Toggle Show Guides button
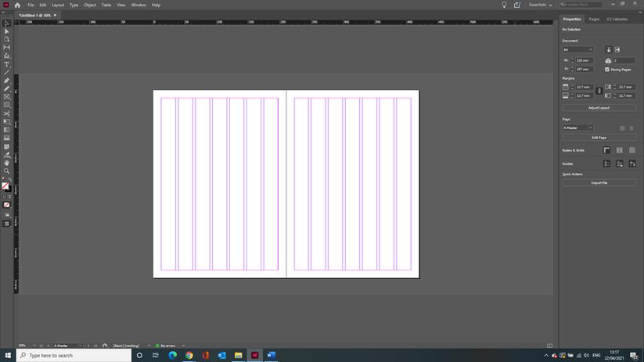644x362 pixels. [606, 163]
